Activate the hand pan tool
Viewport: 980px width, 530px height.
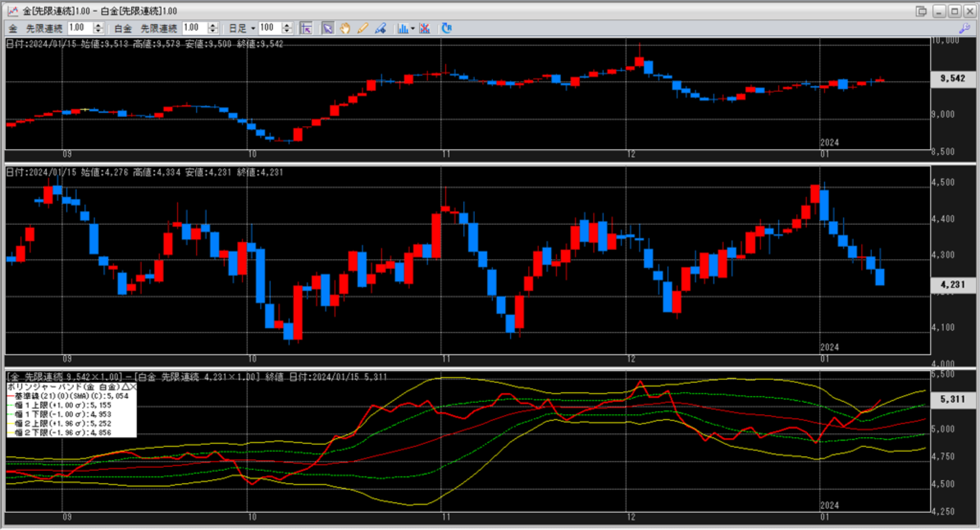coord(345,29)
